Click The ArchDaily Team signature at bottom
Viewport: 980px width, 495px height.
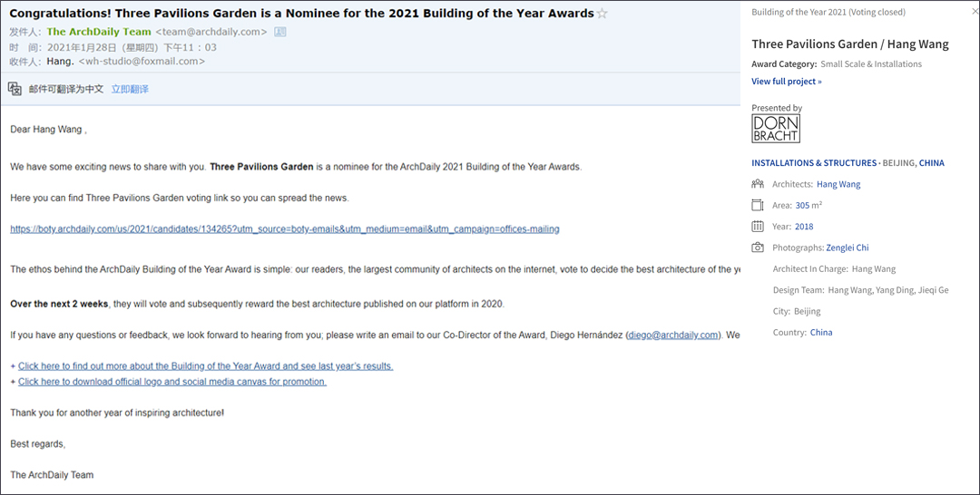[52, 475]
